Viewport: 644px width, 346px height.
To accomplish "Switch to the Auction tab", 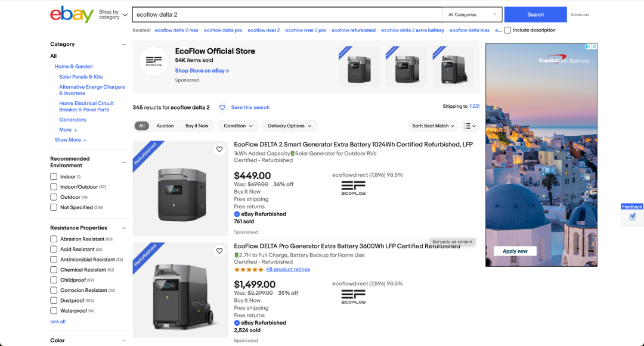I will tap(165, 126).
